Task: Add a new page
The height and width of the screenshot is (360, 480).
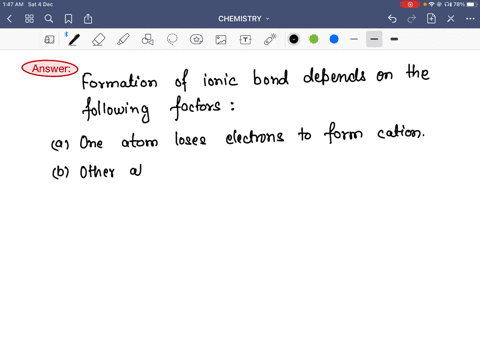Action: tap(431, 19)
